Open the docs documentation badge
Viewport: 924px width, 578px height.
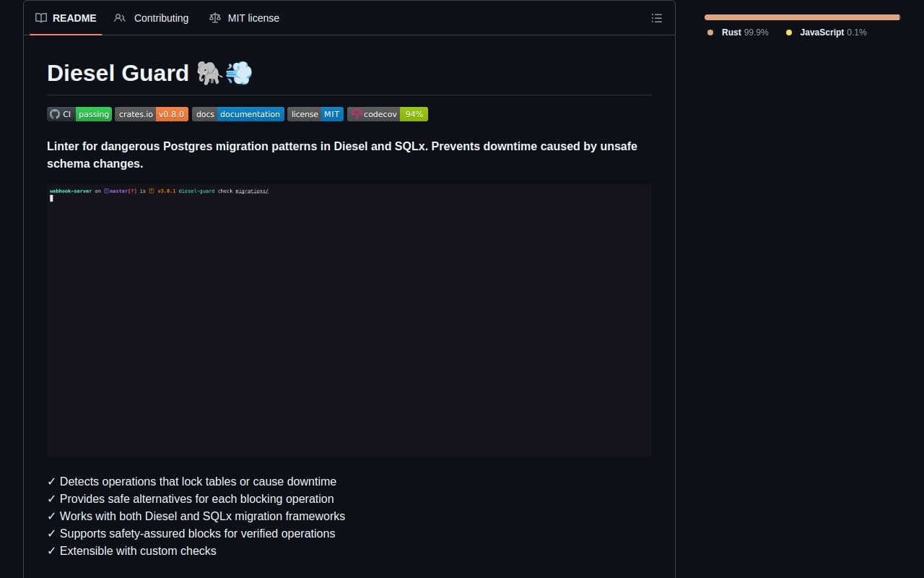click(x=238, y=114)
